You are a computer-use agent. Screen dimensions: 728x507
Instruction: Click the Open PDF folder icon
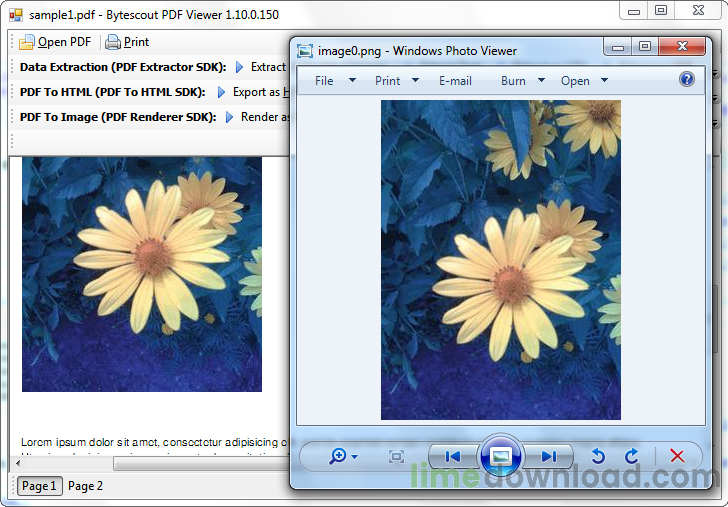[x=27, y=42]
